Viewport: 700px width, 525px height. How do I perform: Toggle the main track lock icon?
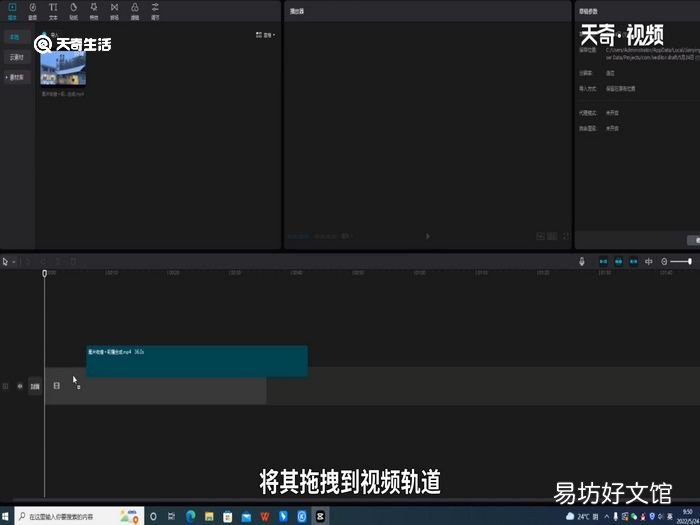(x=5, y=387)
